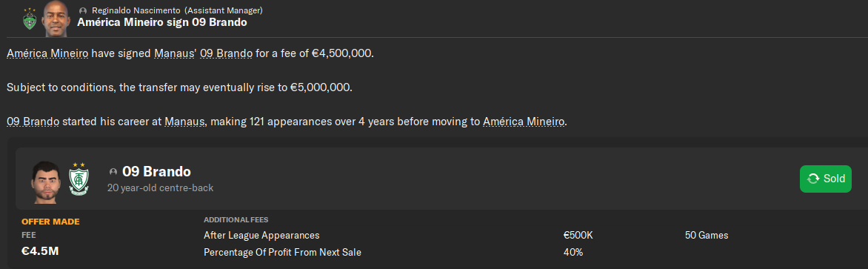Open 09 Brando's name in player card

(x=156, y=171)
